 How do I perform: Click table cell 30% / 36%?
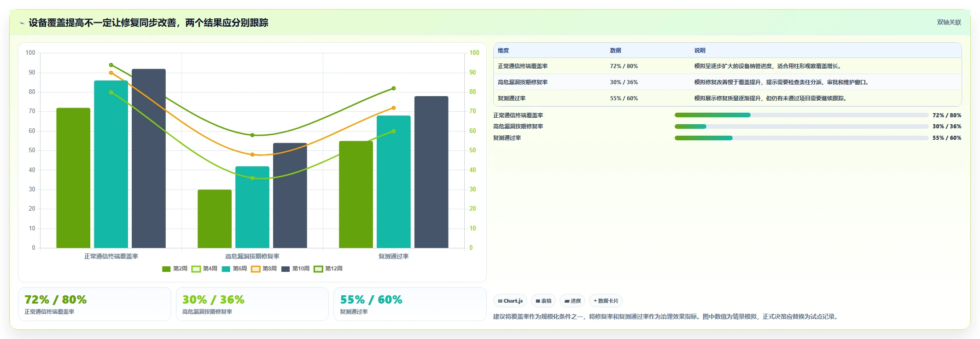(624, 82)
